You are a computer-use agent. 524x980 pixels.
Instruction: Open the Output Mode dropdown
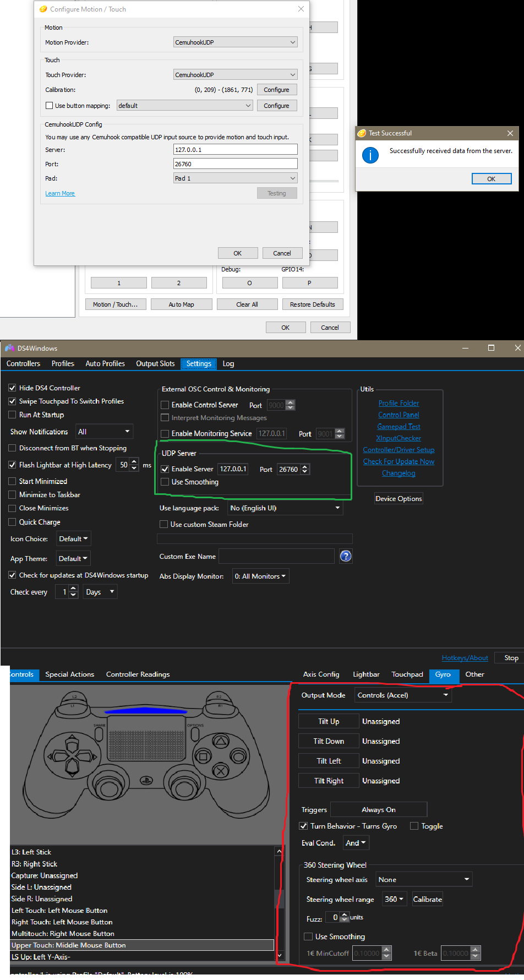point(403,695)
